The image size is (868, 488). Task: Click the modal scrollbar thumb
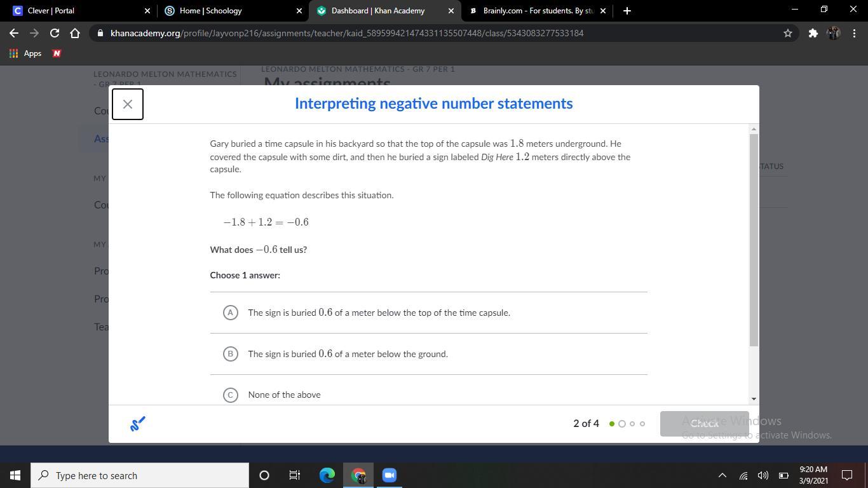[754, 240]
